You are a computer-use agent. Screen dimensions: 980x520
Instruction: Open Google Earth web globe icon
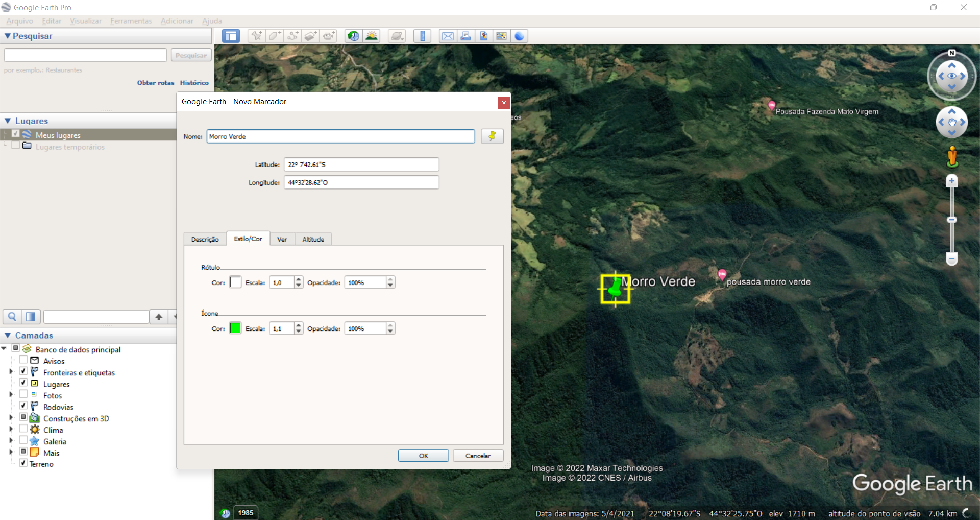click(x=519, y=36)
